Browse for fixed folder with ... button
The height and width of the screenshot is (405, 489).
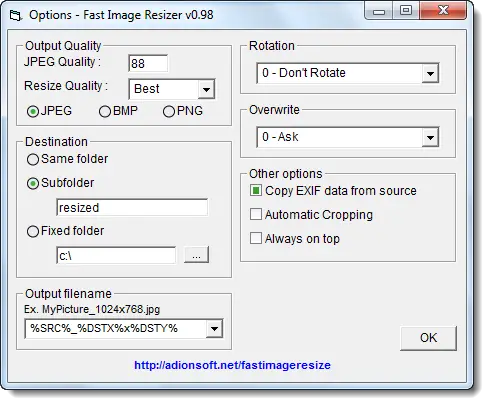tap(196, 255)
